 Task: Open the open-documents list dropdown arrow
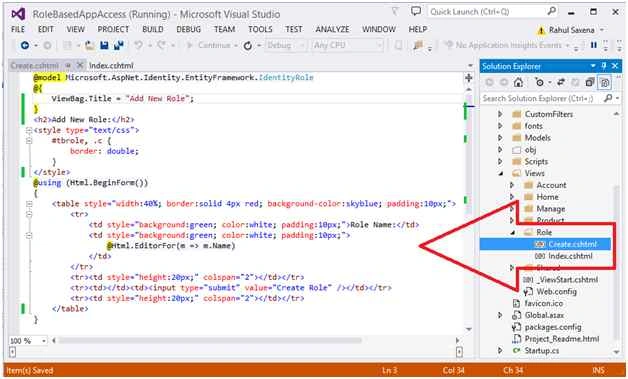470,66
